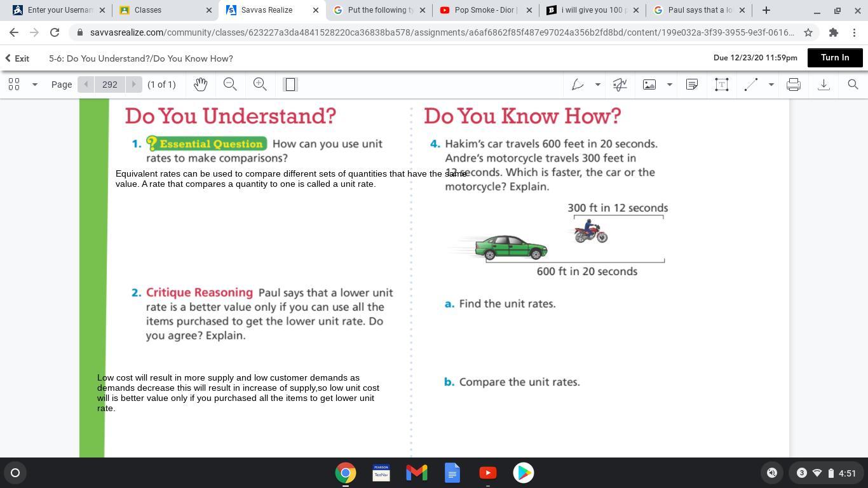This screenshot has height=488, width=868.
Task: Expand the view mode dropdown arrow
Action: pos(35,85)
